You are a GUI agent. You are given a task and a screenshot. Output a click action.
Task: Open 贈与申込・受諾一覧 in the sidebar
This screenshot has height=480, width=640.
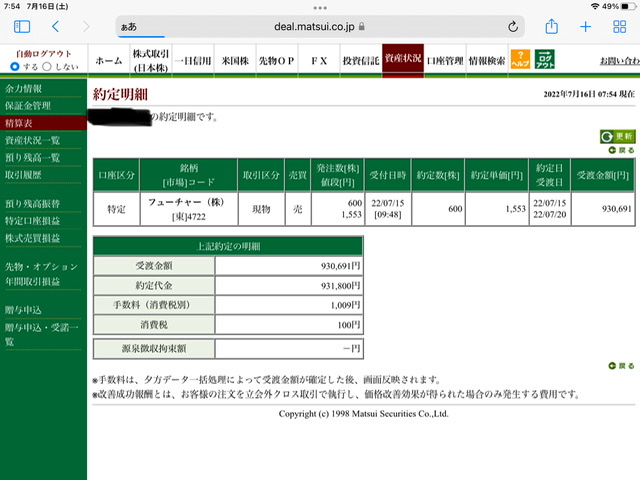(42, 334)
